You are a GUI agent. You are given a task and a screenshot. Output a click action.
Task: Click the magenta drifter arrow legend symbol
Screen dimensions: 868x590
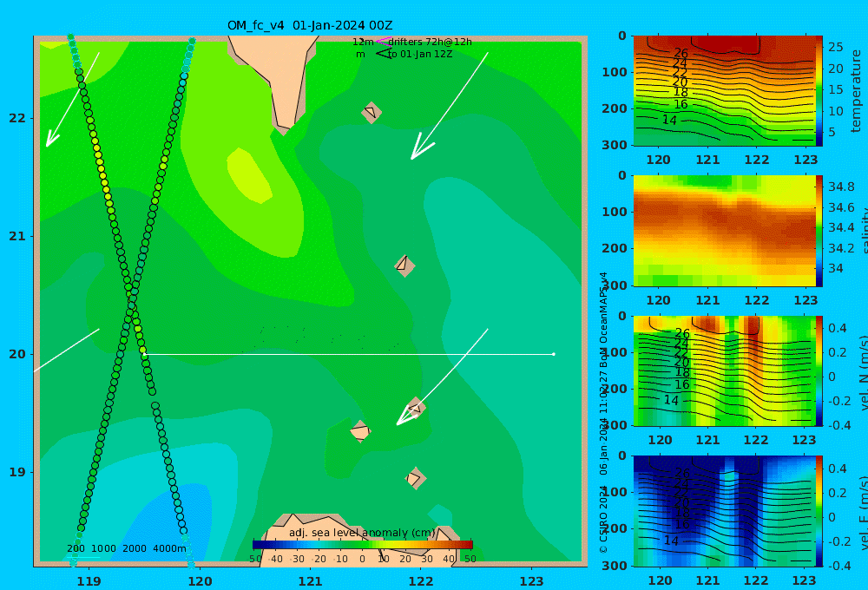click(383, 41)
